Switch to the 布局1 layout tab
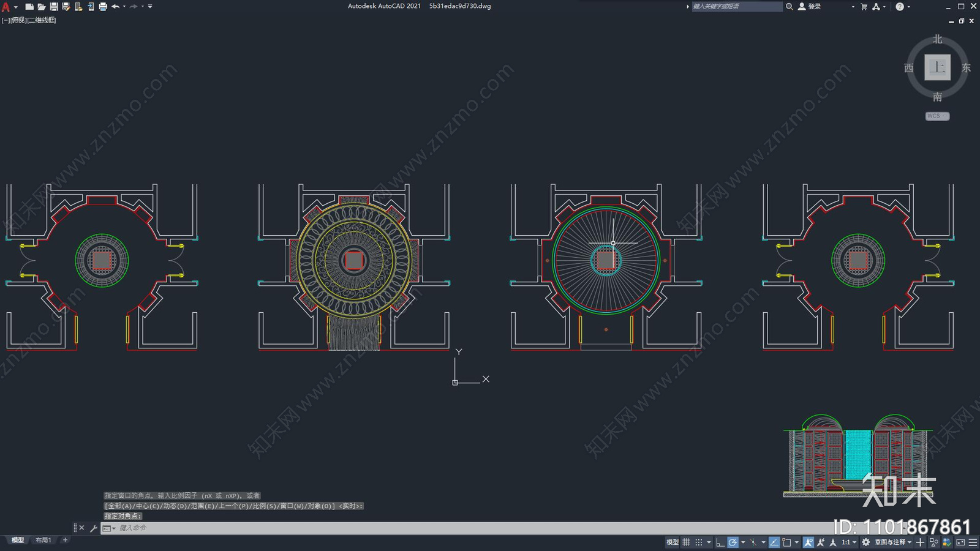 (x=43, y=540)
